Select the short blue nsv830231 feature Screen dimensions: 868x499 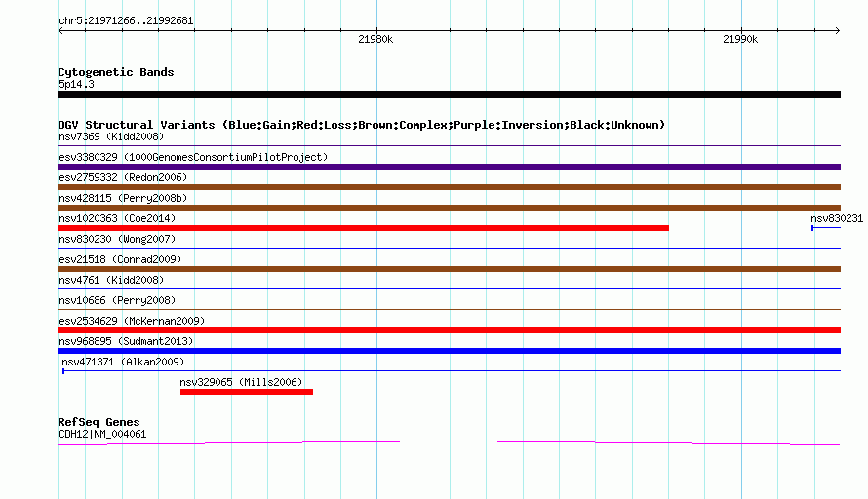pos(826,228)
